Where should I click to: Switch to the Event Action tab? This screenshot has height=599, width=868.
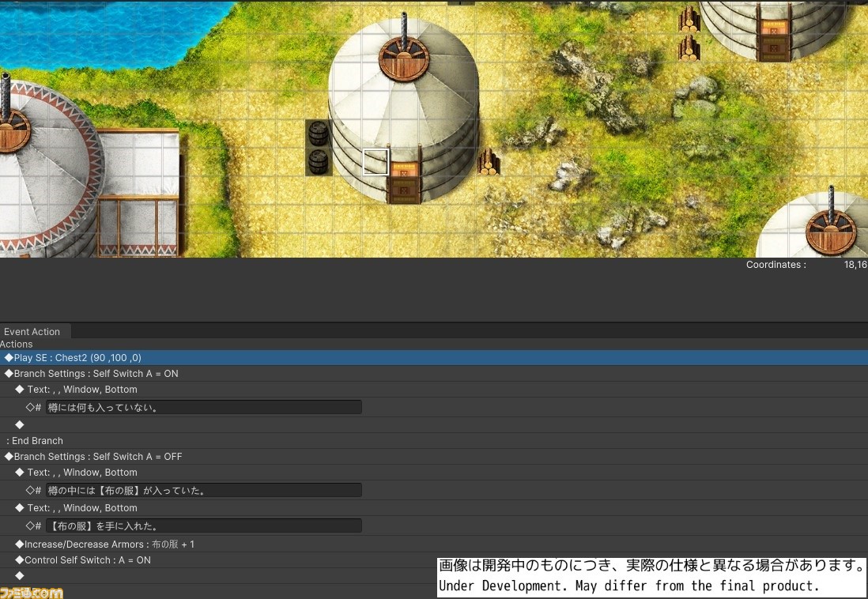click(x=32, y=332)
